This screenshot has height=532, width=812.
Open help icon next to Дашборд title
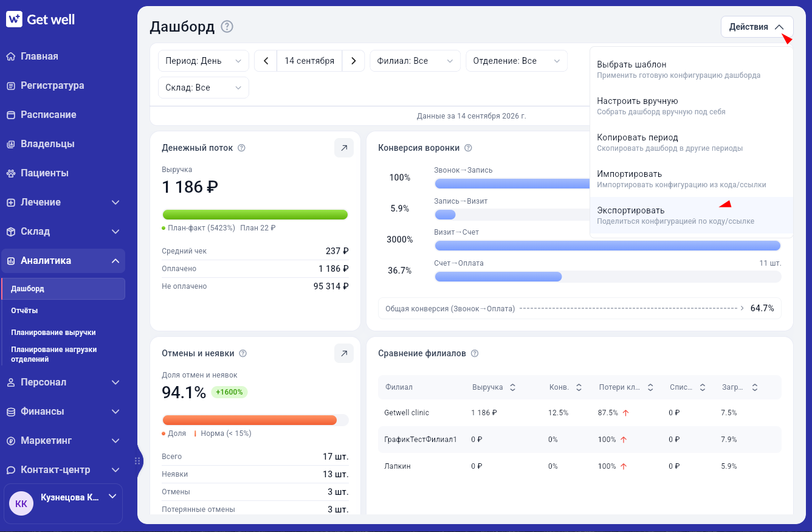227,27
